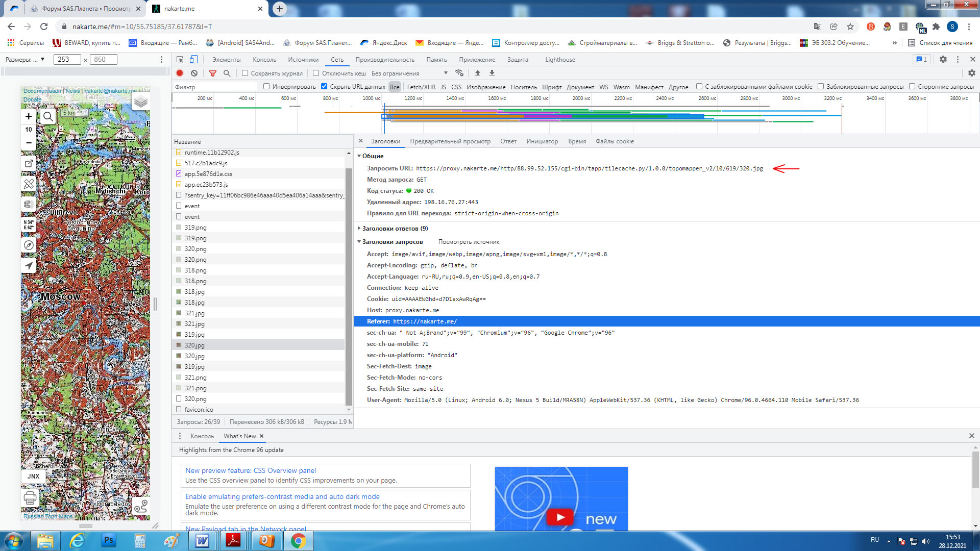Click the view source link for request headers
The width and height of the screenshot is (980, 551).
469,242
